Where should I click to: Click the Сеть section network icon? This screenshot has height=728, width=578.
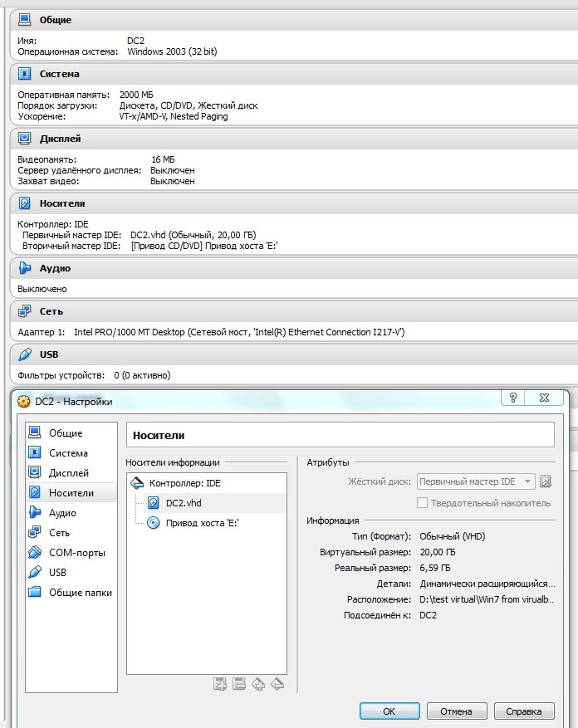24,311
